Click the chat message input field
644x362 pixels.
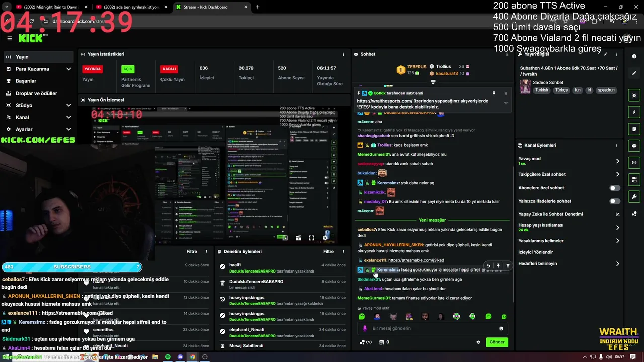[432, 328]
